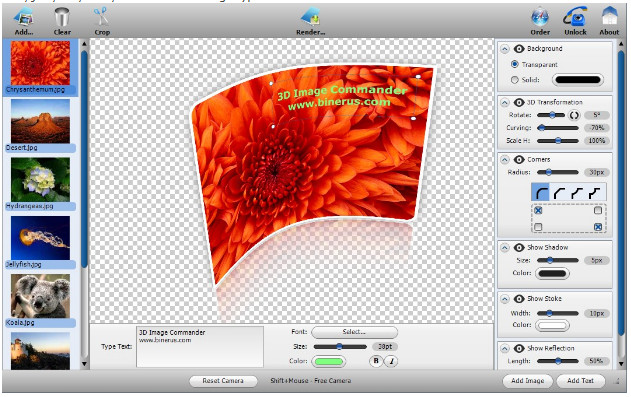
Task: Click the stroke Width slider
Action: coord(558,313)
